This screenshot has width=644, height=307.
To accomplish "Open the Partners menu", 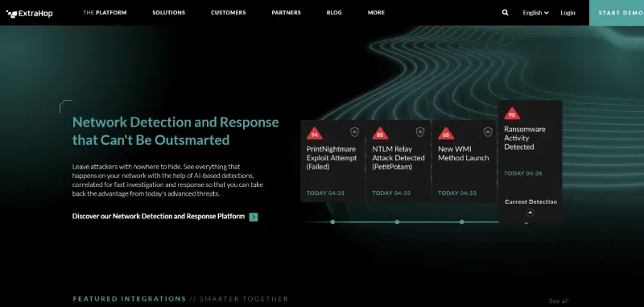I will [287, 13].
